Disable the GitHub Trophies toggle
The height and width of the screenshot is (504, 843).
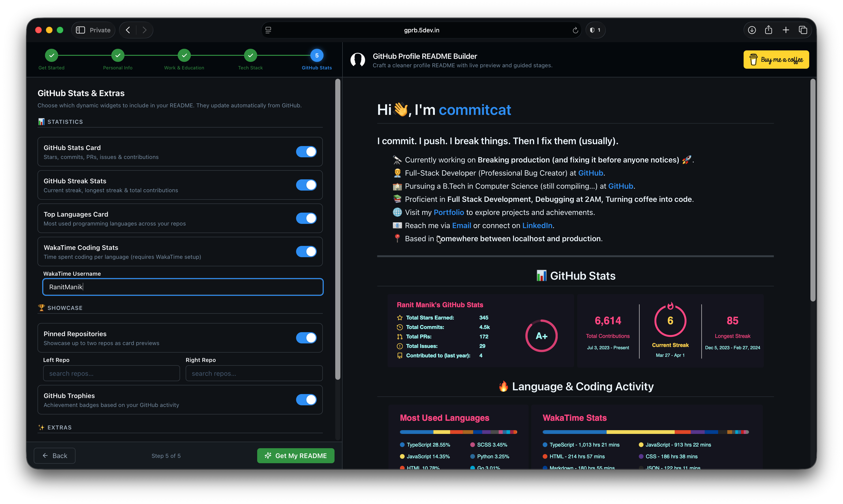click(x=306, y=400)
